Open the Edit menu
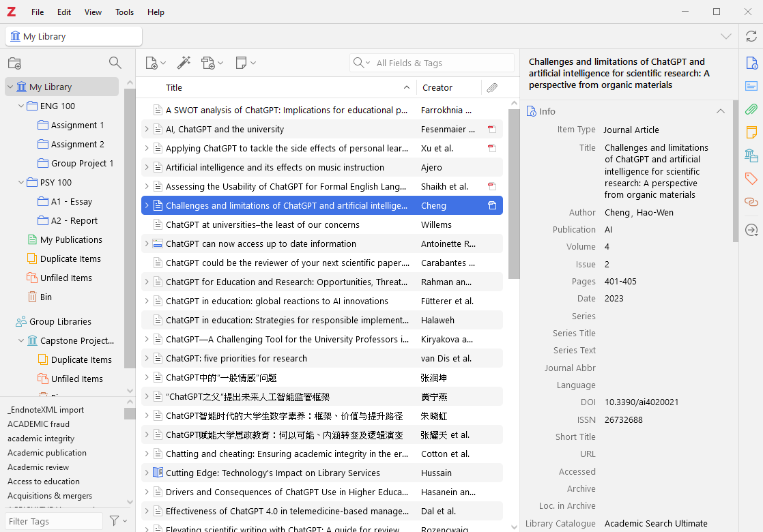This screenshot has height=532, width=763. point(64,12)
